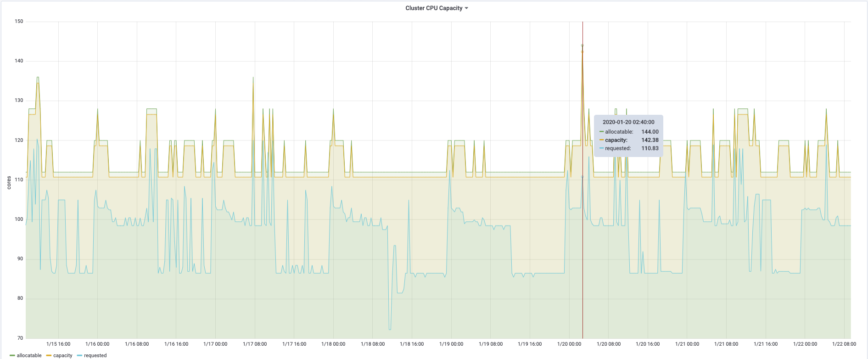Open the Cluster CPU Capacity panel menu

434,8
